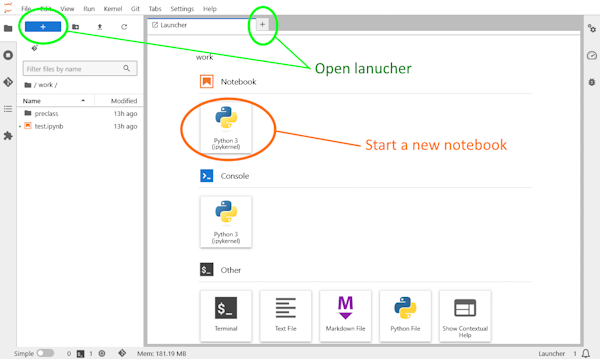
Task: Click the 13h ago cell for preclass
Action: [125, 114]
